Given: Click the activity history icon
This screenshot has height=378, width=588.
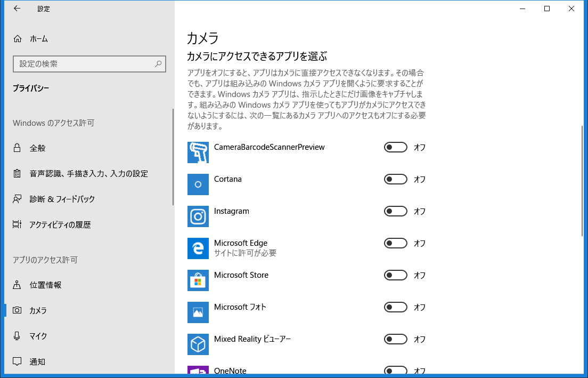Looking at the screenshot, I should point(17,224).
